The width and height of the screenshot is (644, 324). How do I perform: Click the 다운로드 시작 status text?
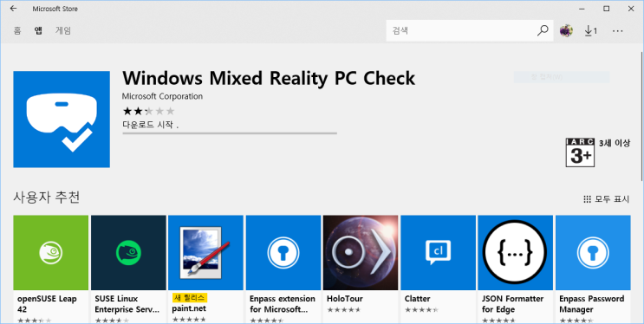150,125
